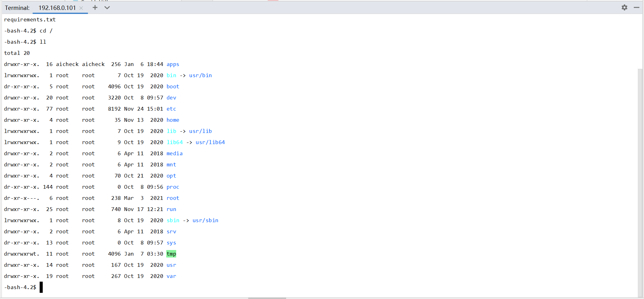Viewport: 644px width, 299px height.
Task: Open the home directory link
Action: [173, 120]
